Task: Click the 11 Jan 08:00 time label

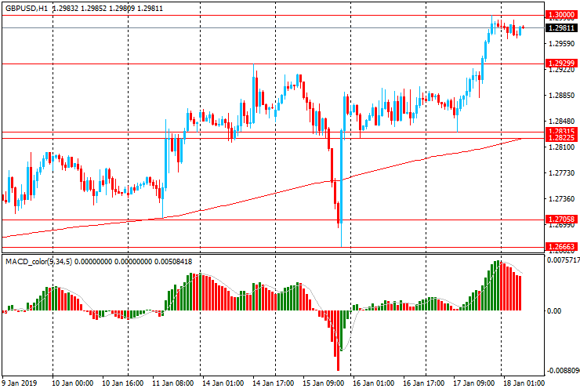Action: click(172, 383)
